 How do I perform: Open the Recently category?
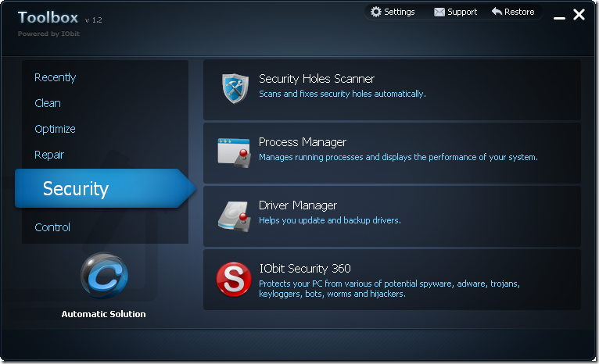pos(56,77)
